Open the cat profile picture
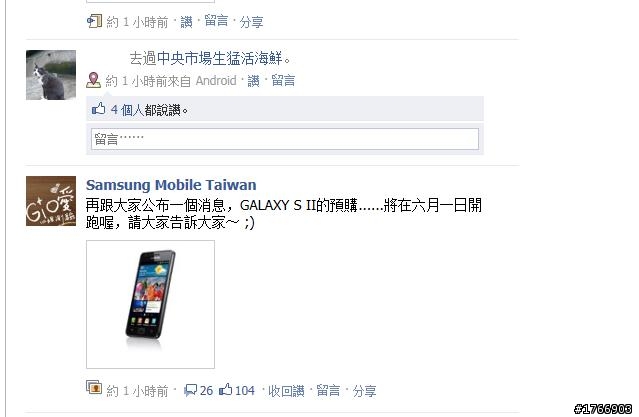Image resolution: width=639 pixels, height=417 pixels. 51,75
